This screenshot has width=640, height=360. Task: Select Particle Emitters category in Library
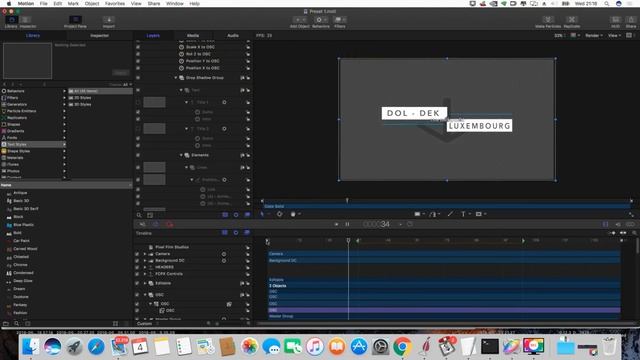pos(33,111)
